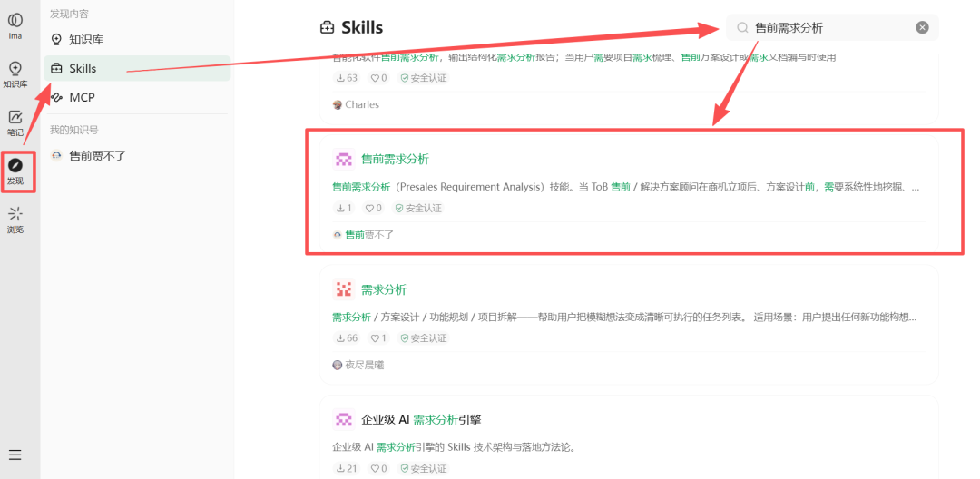
Task: Click the 我的知识号 section label
Action: 73,130
